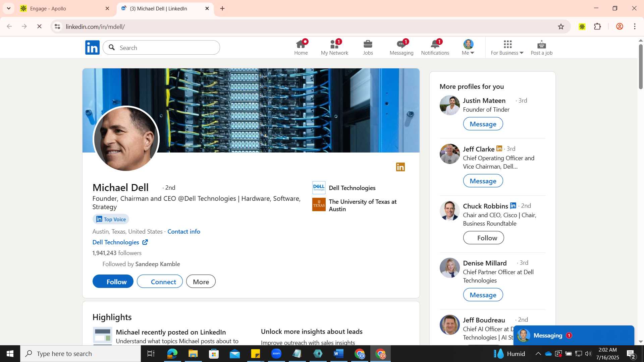Open the Jobs briefcase icon
Screen dimensions: 644x362
(x=368, y=48)
